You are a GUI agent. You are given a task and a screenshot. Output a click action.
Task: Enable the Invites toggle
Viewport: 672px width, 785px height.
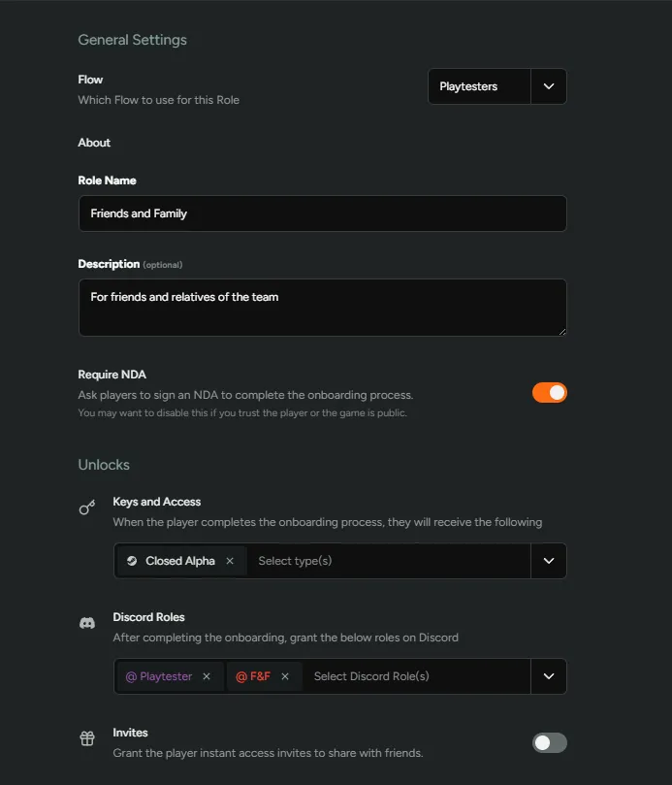click(x=549, y=742)
